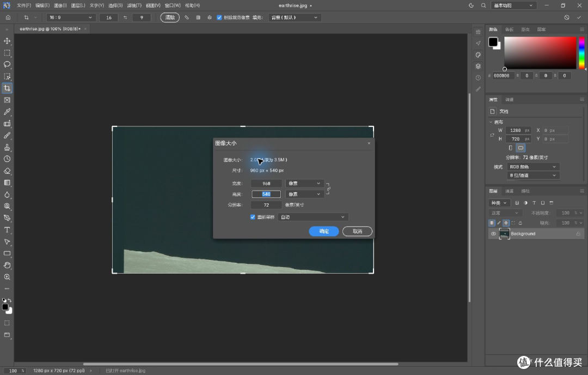Select the Move tool
This screenshot has width=588, height=375.
[x=7, y=41]
